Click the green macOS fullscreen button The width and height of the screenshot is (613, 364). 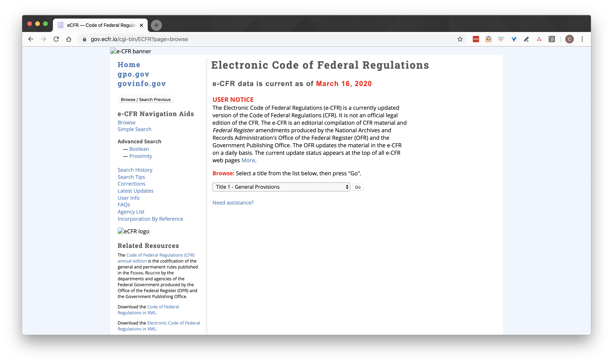[45, 23]
